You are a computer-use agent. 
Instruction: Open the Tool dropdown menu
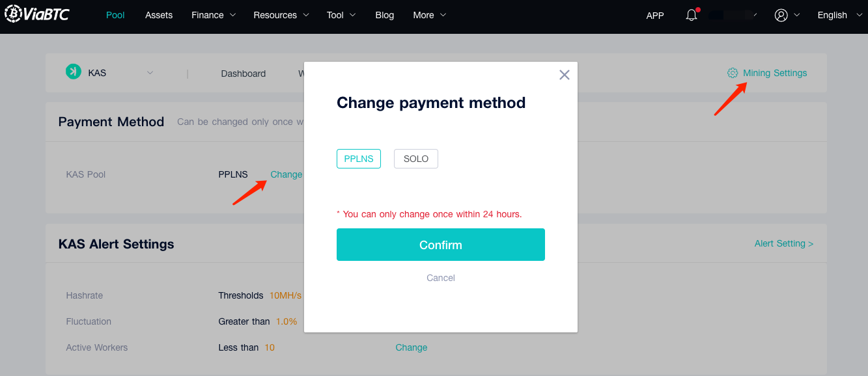[x=341, y=15]
